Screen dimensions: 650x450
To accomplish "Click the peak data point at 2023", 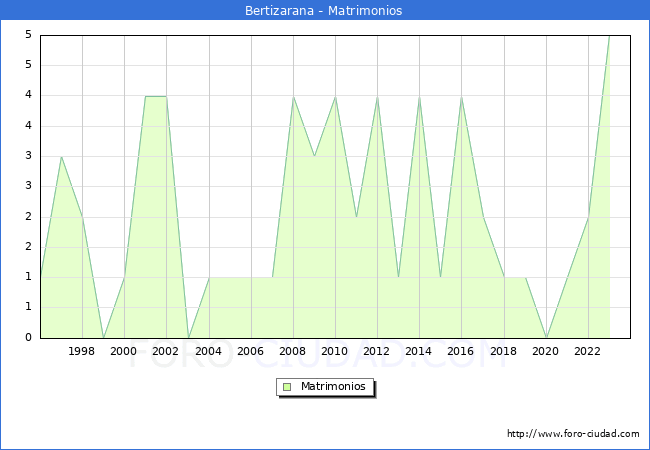I will 609,36.
